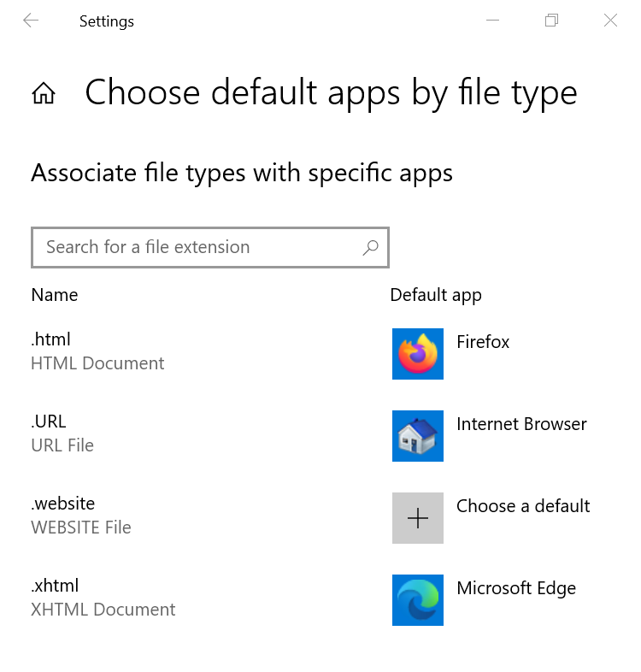
Task: Select the Internet Browser default label
Action: click(521, 424)
